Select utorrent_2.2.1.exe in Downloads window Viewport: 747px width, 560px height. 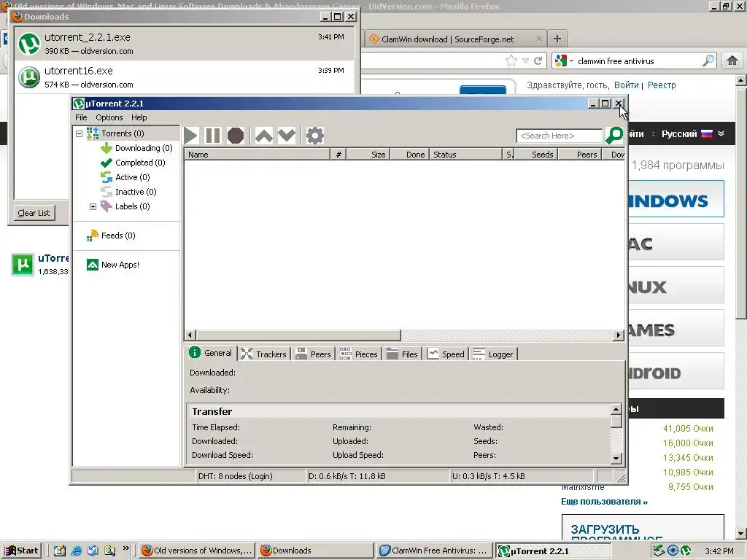(185, 44)
